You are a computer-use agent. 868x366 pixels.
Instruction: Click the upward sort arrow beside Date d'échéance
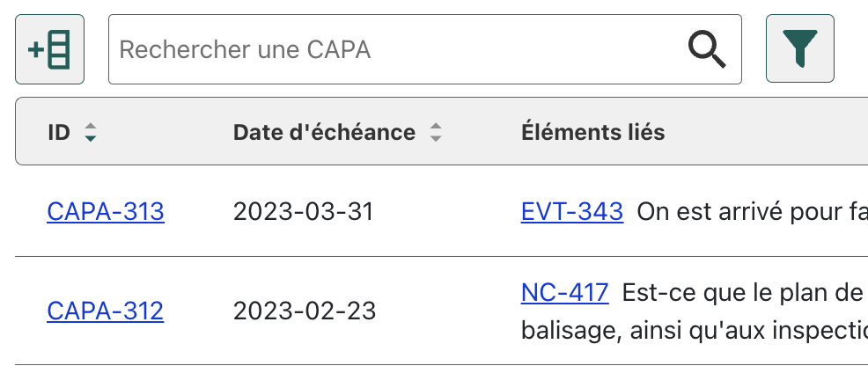point(435,128)
